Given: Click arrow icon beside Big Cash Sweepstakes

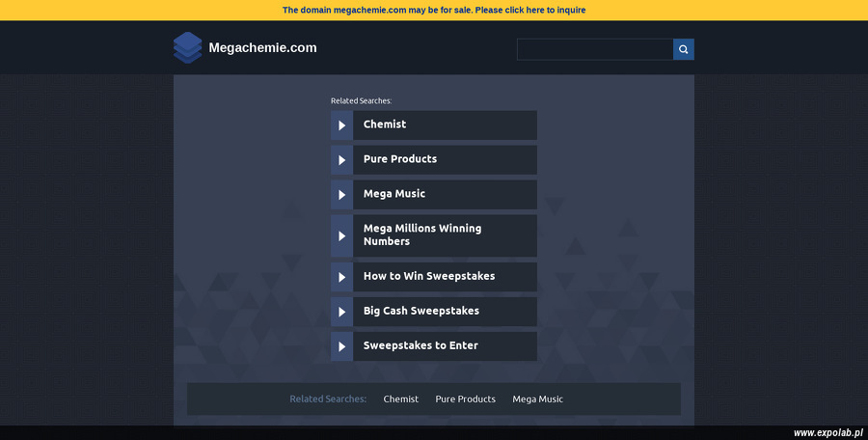Looking at the screenshot, I should 342,312.
